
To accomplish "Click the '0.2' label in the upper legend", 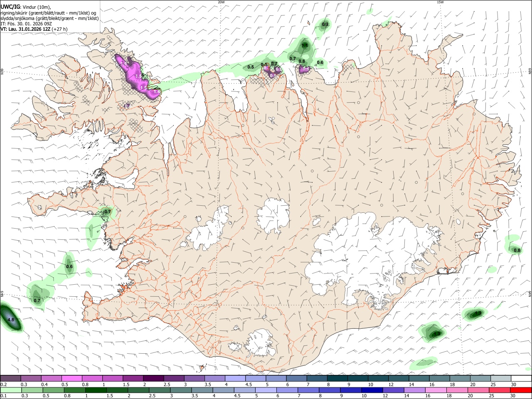I will (3, 384).
